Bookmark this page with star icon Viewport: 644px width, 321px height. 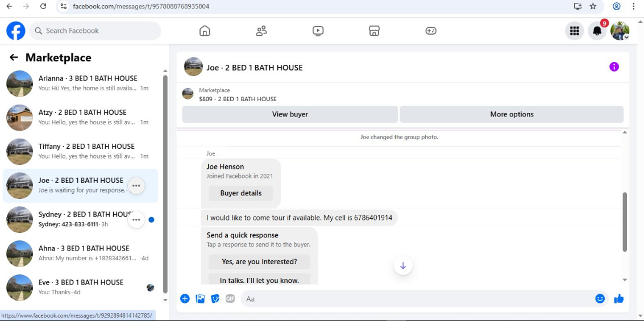click(x=593, y=6)
